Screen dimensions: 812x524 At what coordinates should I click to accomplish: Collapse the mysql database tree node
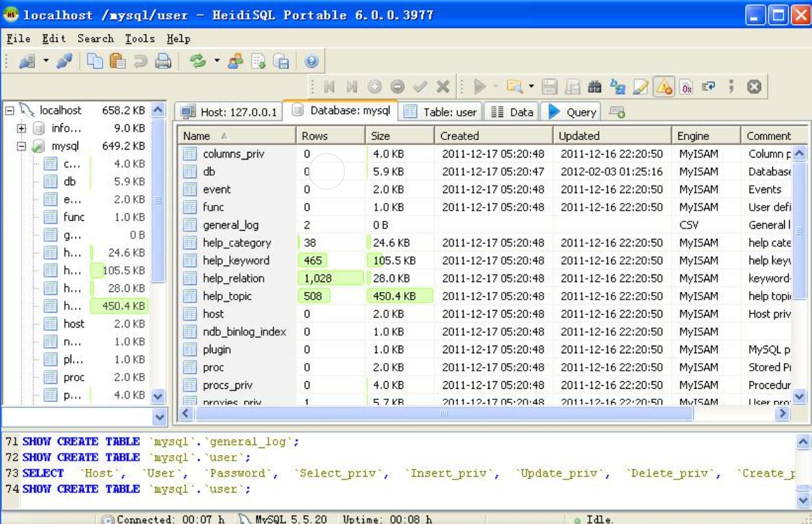[22, 146]
